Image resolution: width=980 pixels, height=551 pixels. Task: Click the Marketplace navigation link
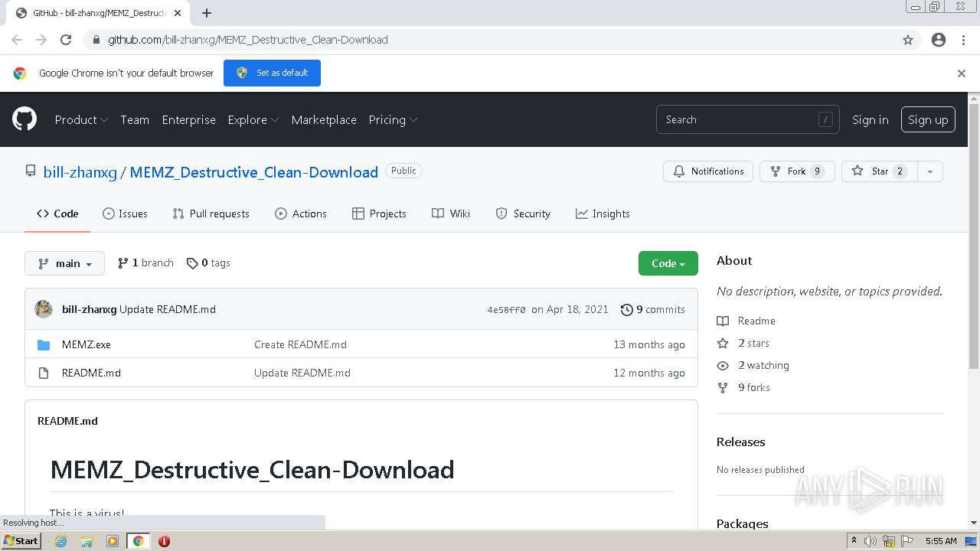coord(324,120)
